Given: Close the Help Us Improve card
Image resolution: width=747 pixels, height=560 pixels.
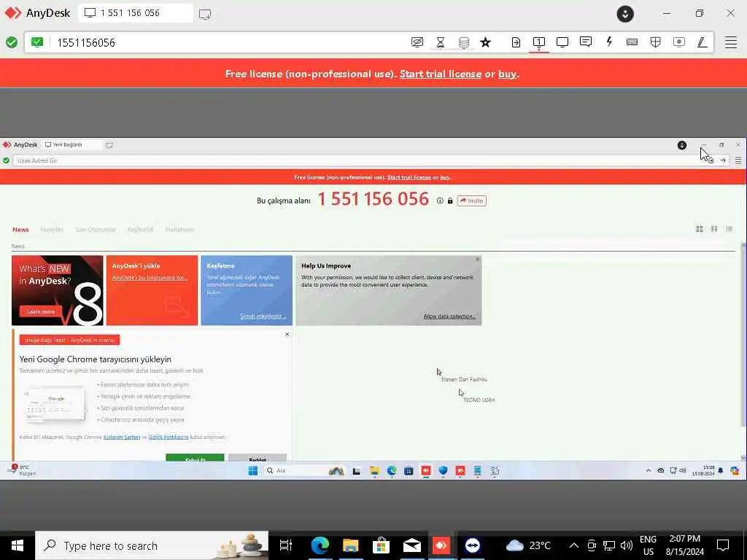Looking at the screenshot, I should coord(477,260).
